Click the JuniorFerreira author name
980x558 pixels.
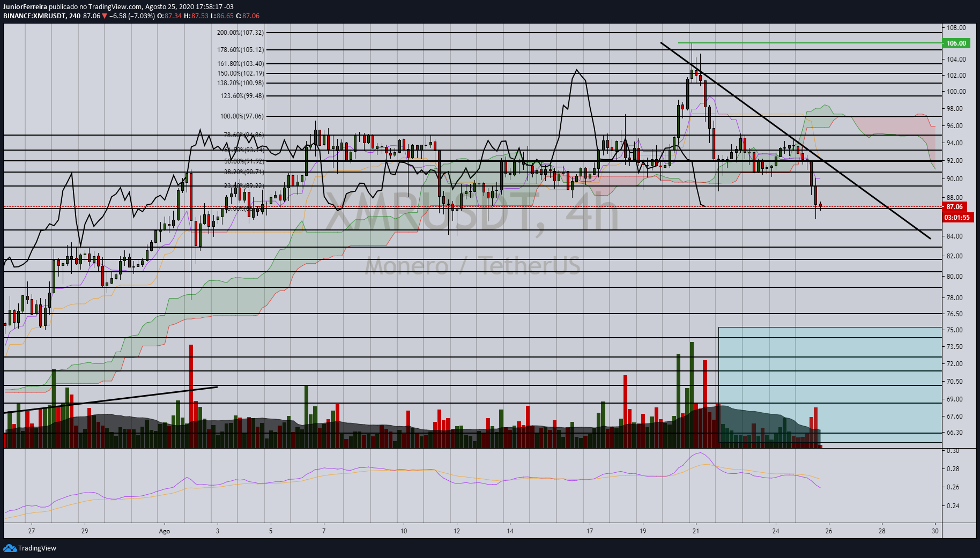pos(25,7)
